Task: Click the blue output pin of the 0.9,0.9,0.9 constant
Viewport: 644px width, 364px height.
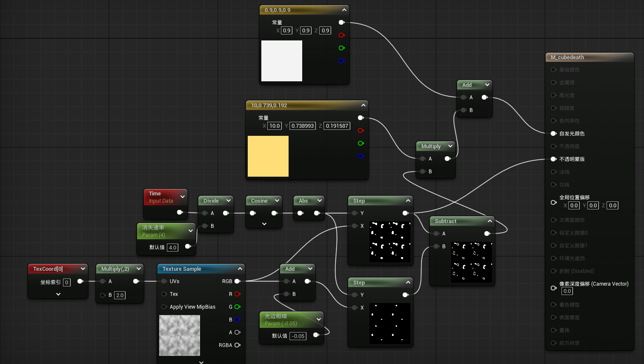Action: click(x=341, y=61)
